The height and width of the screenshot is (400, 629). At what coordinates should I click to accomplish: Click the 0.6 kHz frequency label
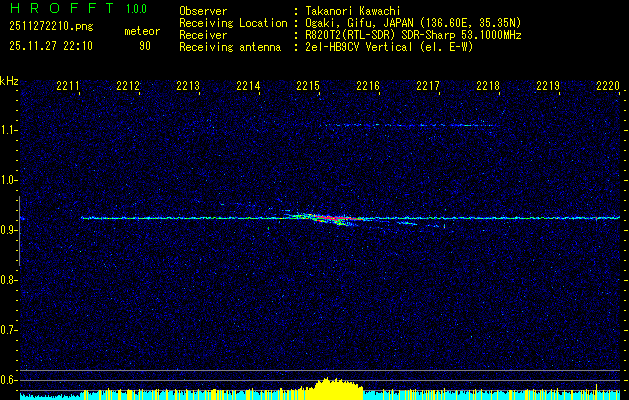[9, 379]
